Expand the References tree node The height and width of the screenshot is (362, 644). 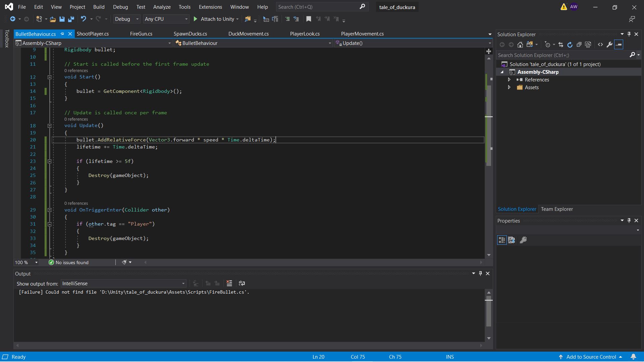click(509, 80)
